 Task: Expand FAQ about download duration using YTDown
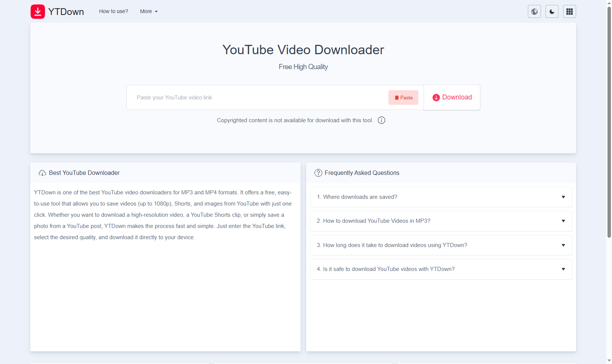coord(440,245)
